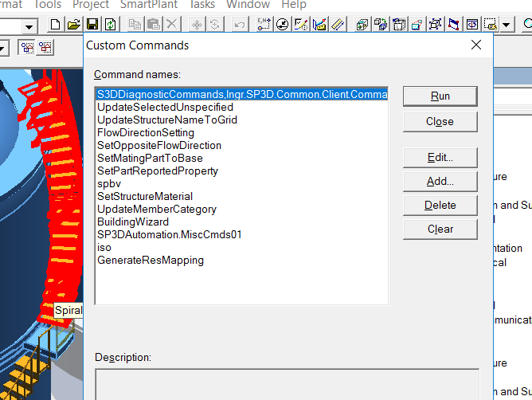This screenshot has width=532, height=400.
Task: Select S3DDiagnosticCommands command entry
Action: click(241, 94)
